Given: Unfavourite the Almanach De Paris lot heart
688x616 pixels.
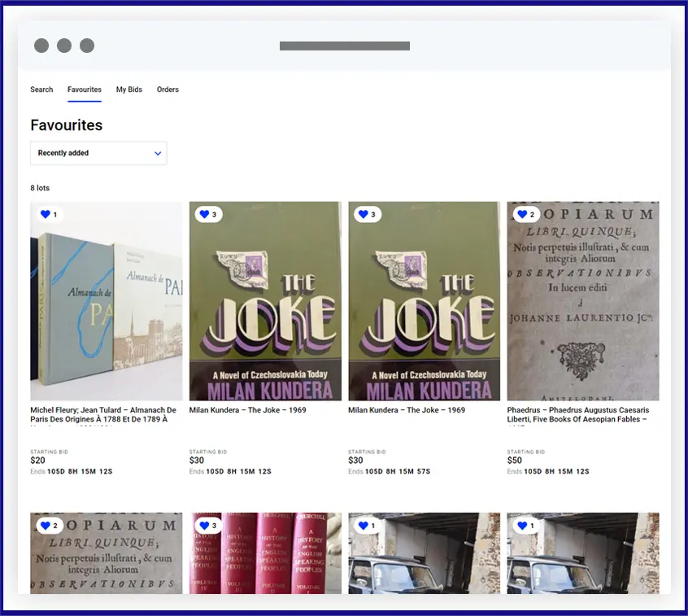Looking at the screenshot, I should coord(46,214).
